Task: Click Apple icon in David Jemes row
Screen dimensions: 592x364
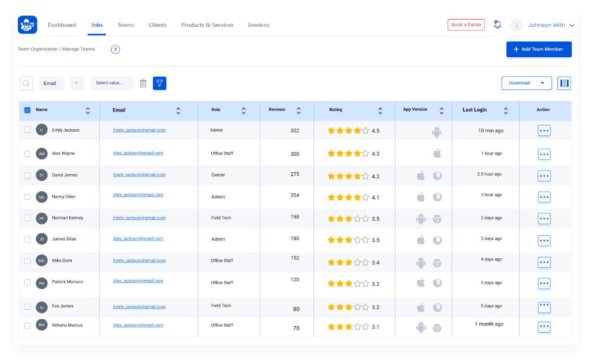Action: pyautogui.click(x=421, y=176)
